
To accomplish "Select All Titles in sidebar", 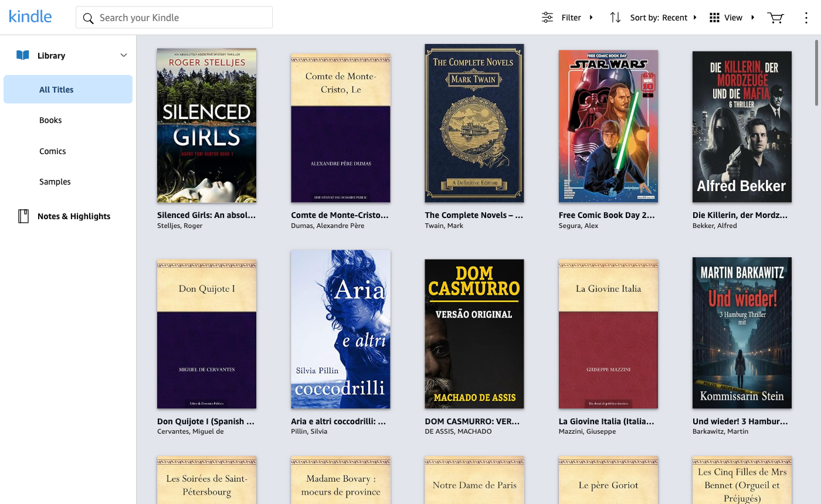I will tap(68, 89).
